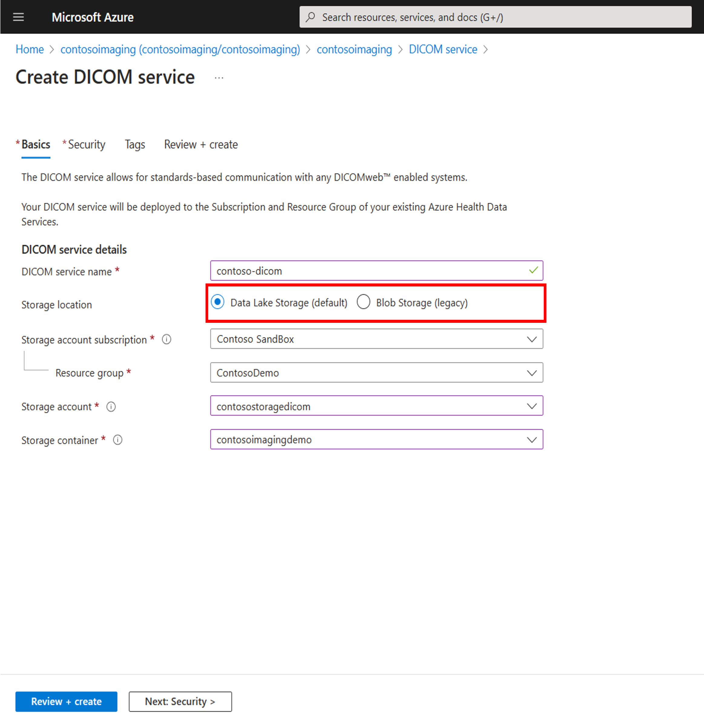This screenshot has height=728, width=704.
Task: Click the info icon beside Storage container
Action: click(x=117, y=440)
